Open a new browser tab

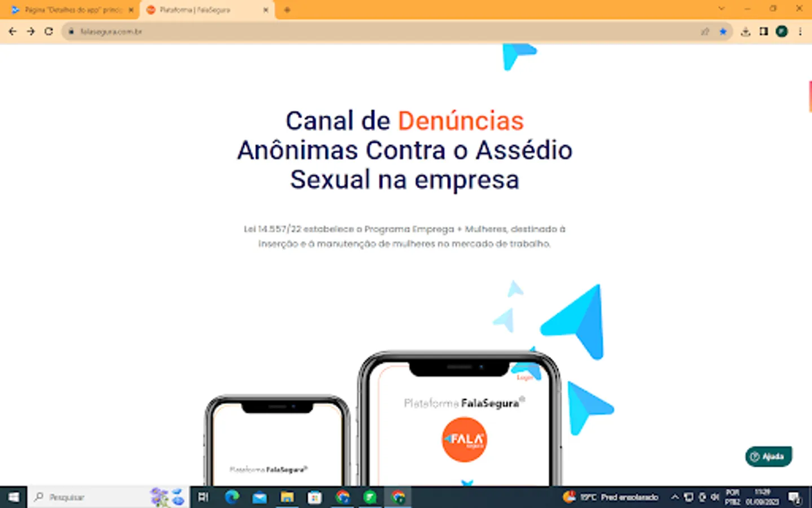(x=287, y=10)
